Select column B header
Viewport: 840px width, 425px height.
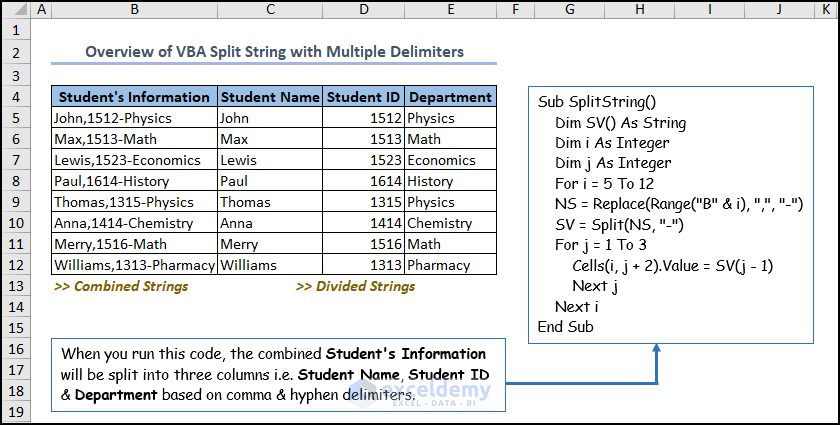[134, 9]
